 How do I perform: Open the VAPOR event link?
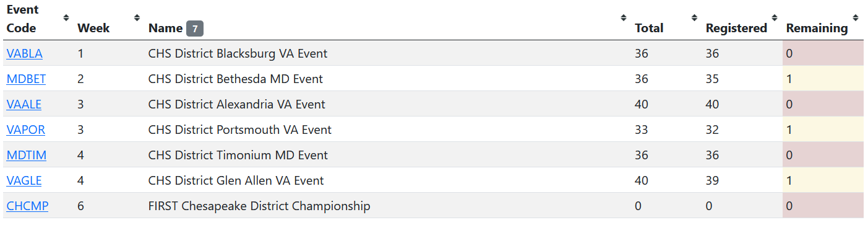tap(25, 130)
